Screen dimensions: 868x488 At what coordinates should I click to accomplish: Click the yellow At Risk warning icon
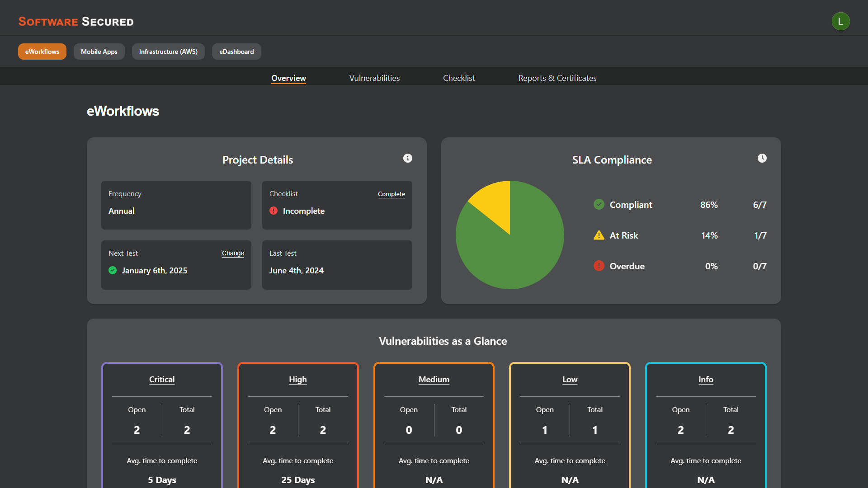pos(599,235)
